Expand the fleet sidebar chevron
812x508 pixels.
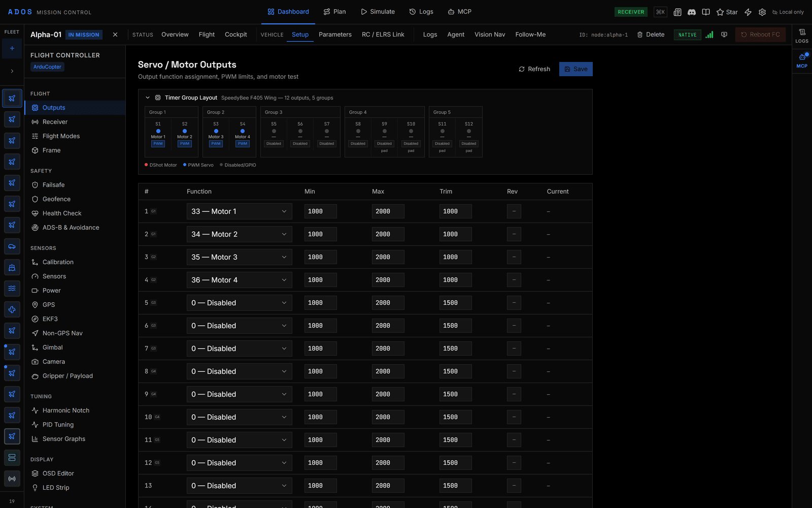12,71
